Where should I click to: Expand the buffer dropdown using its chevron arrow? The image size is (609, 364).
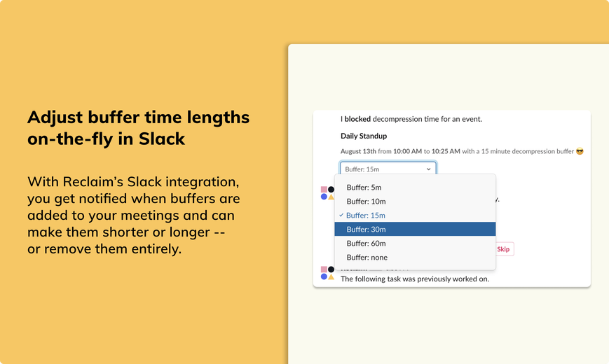point(428,169)
